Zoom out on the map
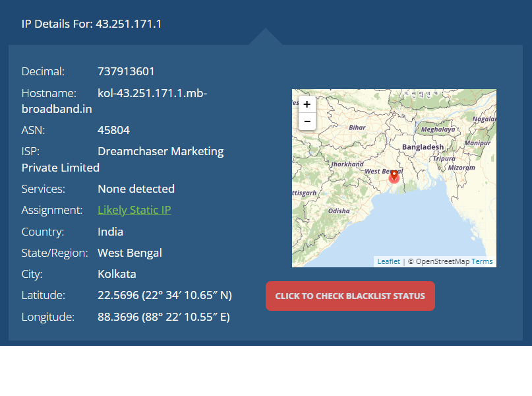 [307, 121]
